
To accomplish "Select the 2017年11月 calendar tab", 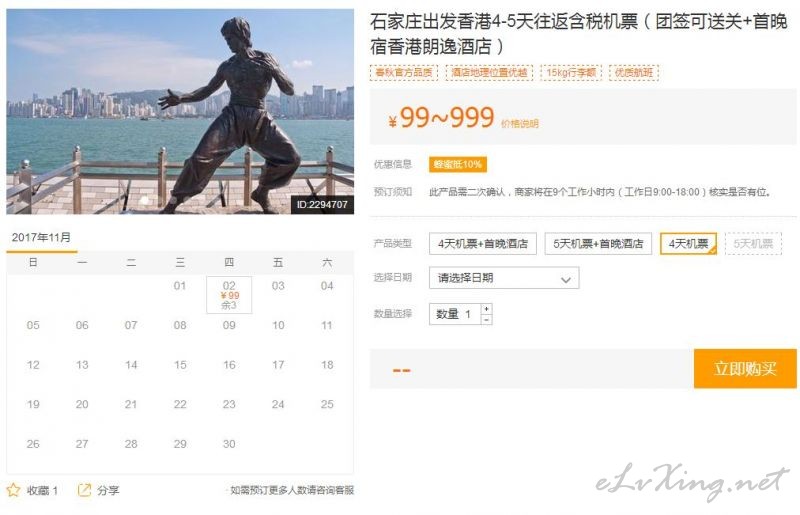I will tap(41, 238).
